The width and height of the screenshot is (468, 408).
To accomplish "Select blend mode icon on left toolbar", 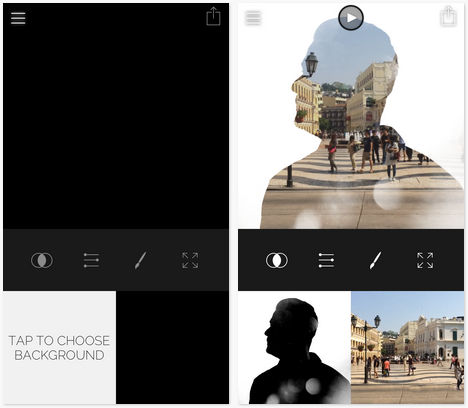I will 42,260.
